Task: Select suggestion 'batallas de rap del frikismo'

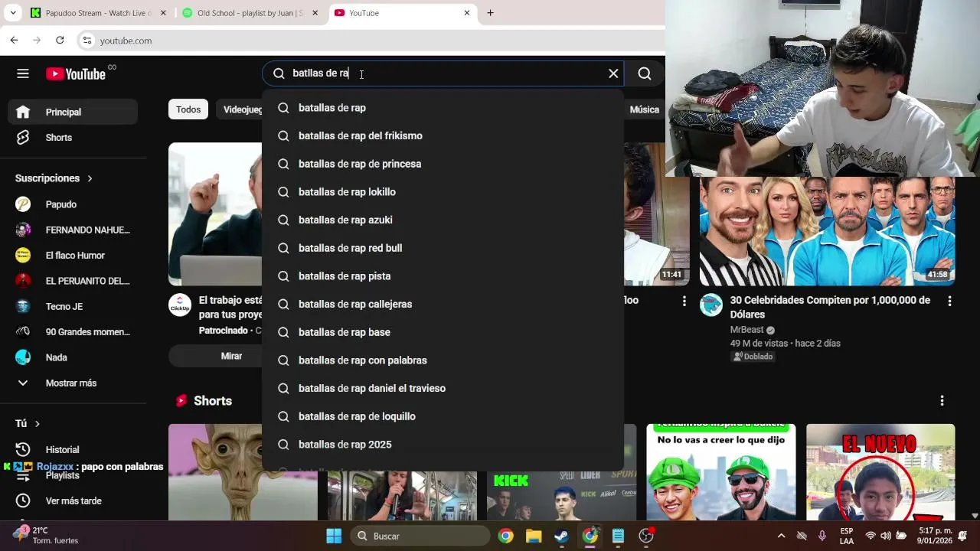Action: [443, 136]
